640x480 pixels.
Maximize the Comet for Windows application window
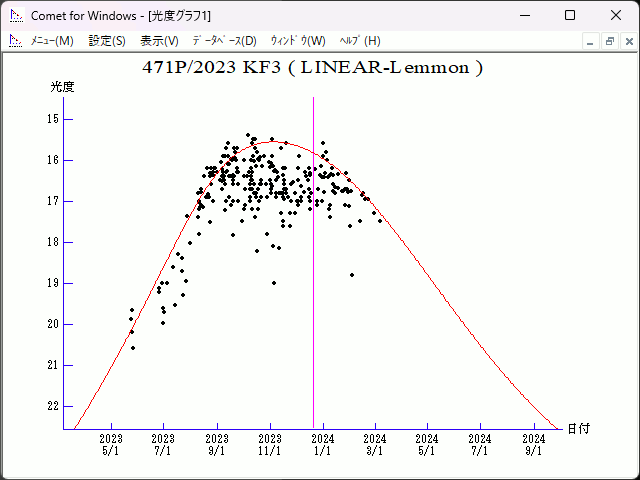pyautogui.click(x=570, y=15)
